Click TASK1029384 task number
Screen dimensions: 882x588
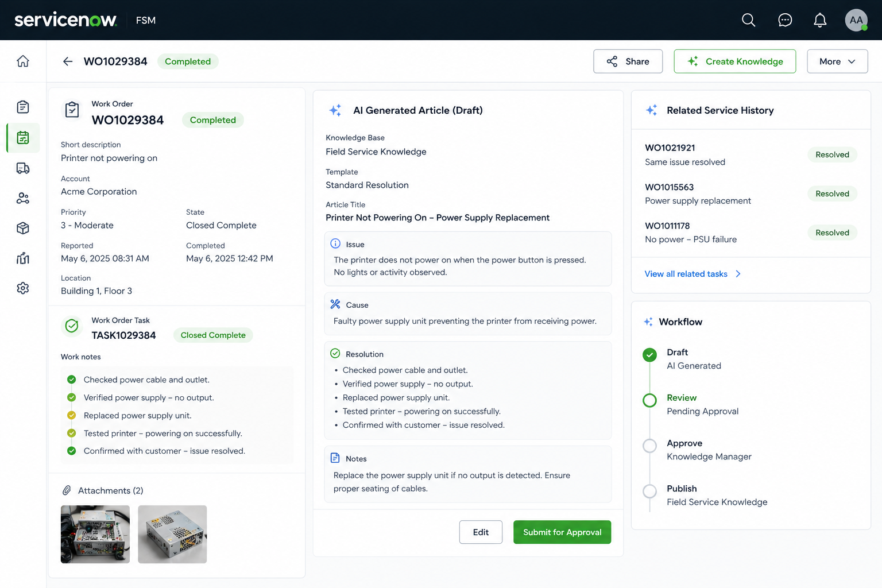[x=123, y=335]
